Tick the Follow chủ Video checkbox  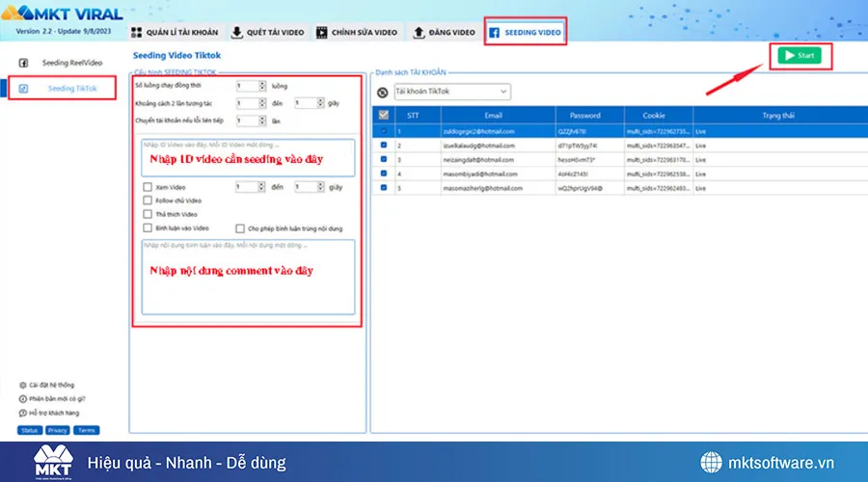tap(147, 201)
